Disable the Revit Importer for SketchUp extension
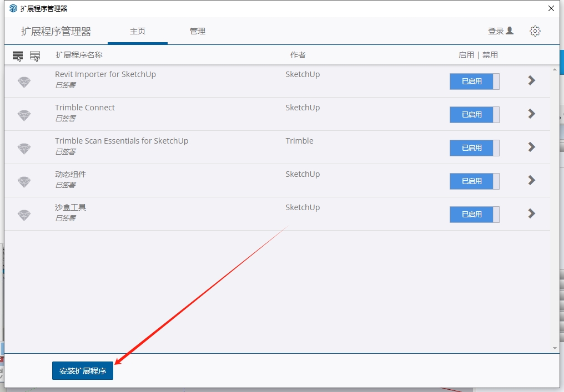Viewport: 564px width, 392px height. [475, 81]
